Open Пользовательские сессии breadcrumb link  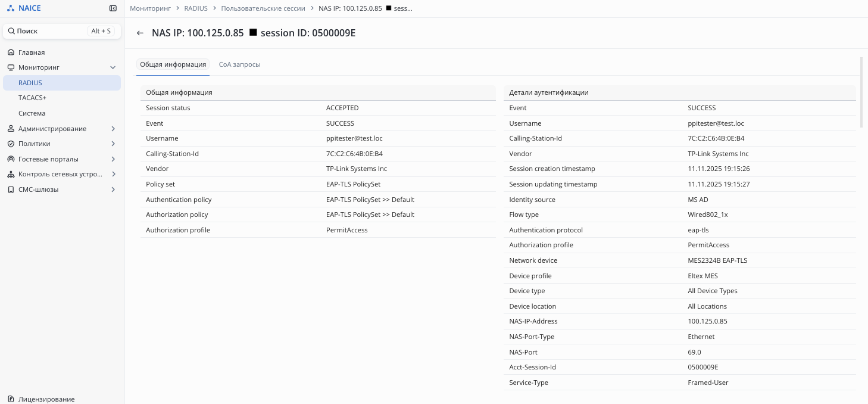pyautogui.click(x=263, y=8)
